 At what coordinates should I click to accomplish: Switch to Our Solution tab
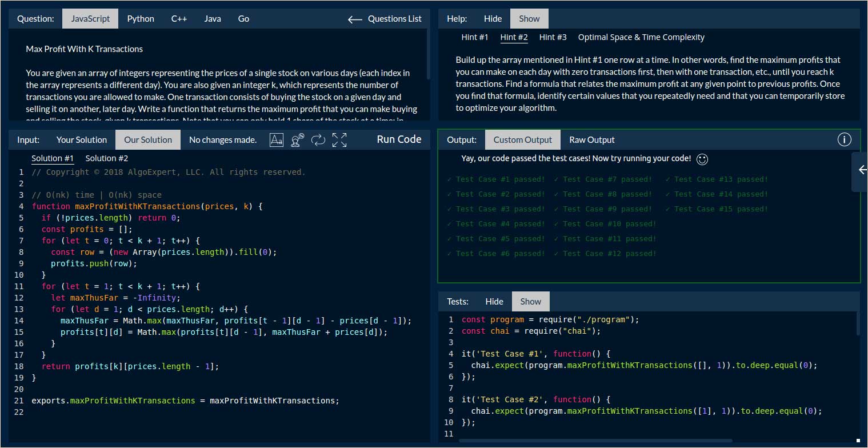point(148,140)
